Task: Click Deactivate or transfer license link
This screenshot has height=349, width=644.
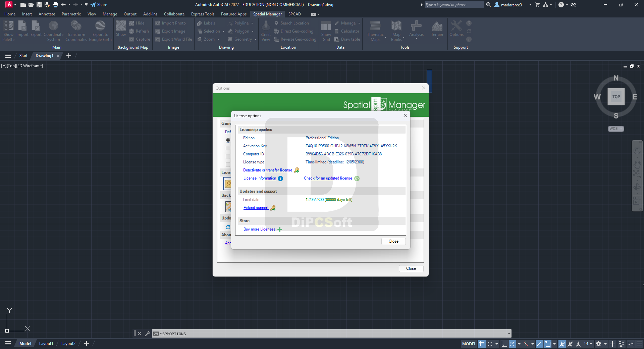Action: coord(268,170)
